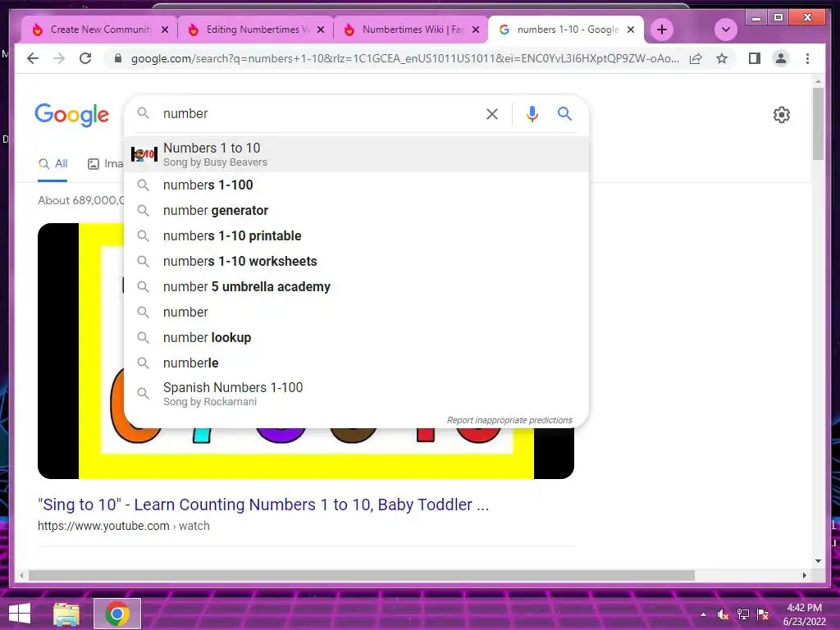Submit search with the blue magnifier
The image size is (840, 630).
point(564,113)
